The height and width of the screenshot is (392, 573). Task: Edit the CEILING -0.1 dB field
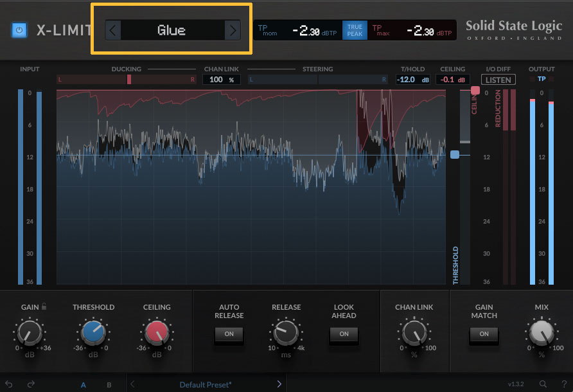tap(452, 79)
